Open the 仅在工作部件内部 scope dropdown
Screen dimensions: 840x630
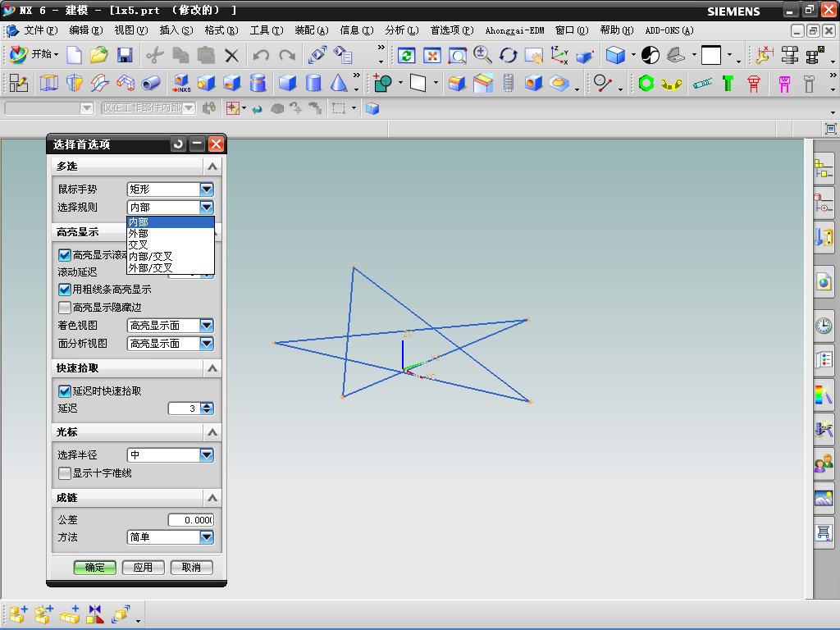click(148, 108)
